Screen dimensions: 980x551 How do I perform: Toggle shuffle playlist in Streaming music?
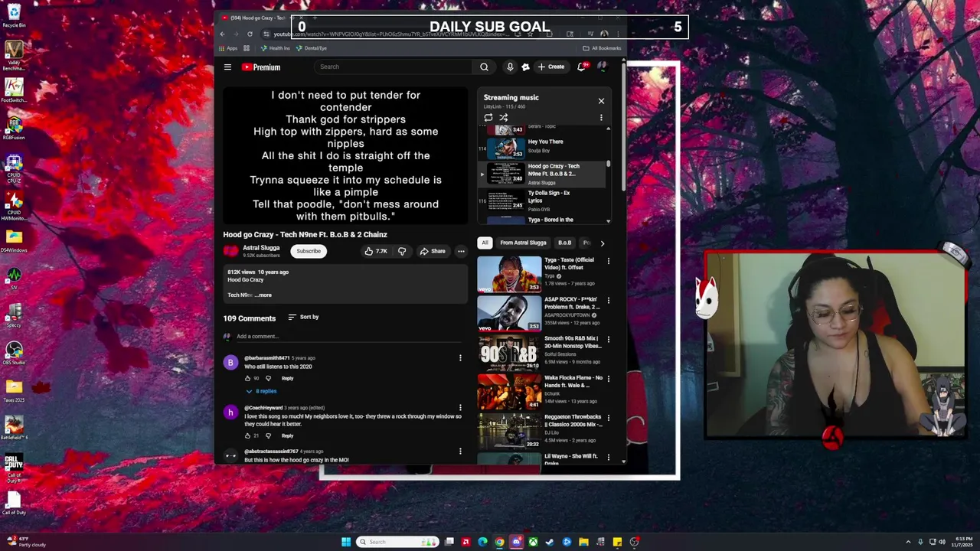[x=504, y=117]
